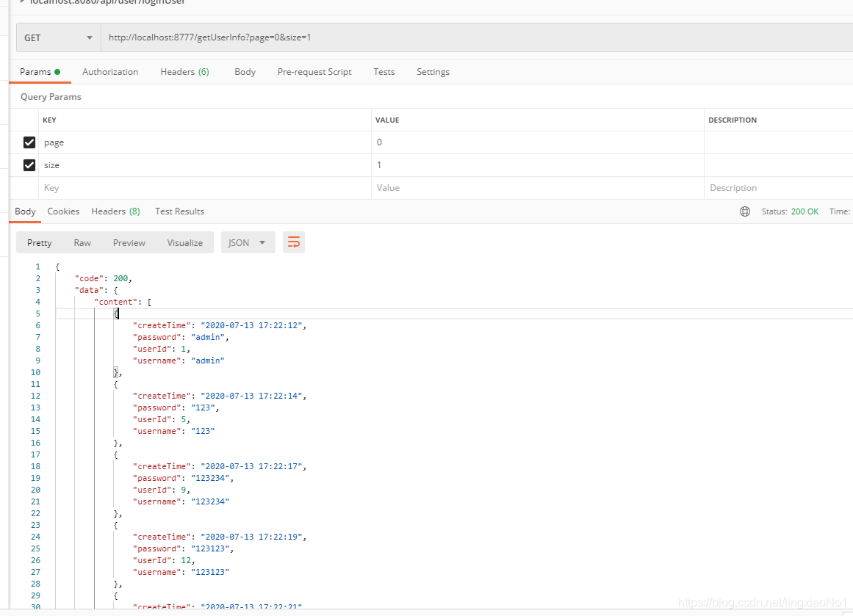Click the "userId": 12 line
This screenshot has height=616, width=853.
click(x=164, y=560)
